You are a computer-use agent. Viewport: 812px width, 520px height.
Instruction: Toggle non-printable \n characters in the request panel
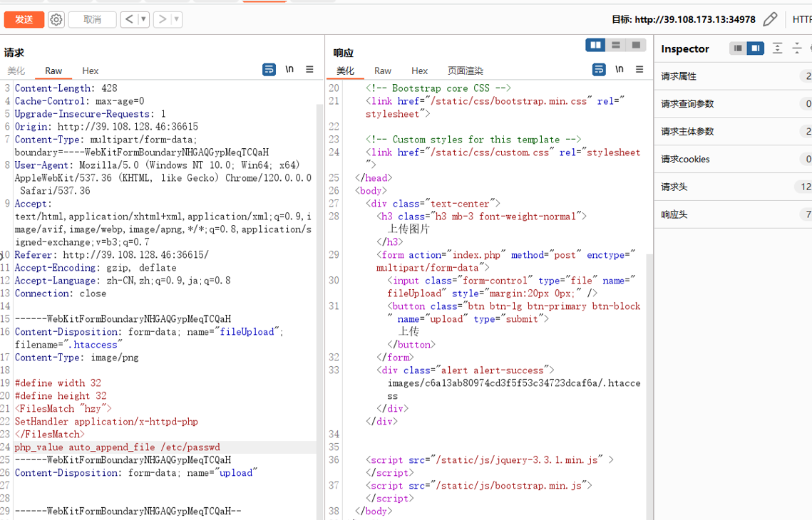coord(289,69)
